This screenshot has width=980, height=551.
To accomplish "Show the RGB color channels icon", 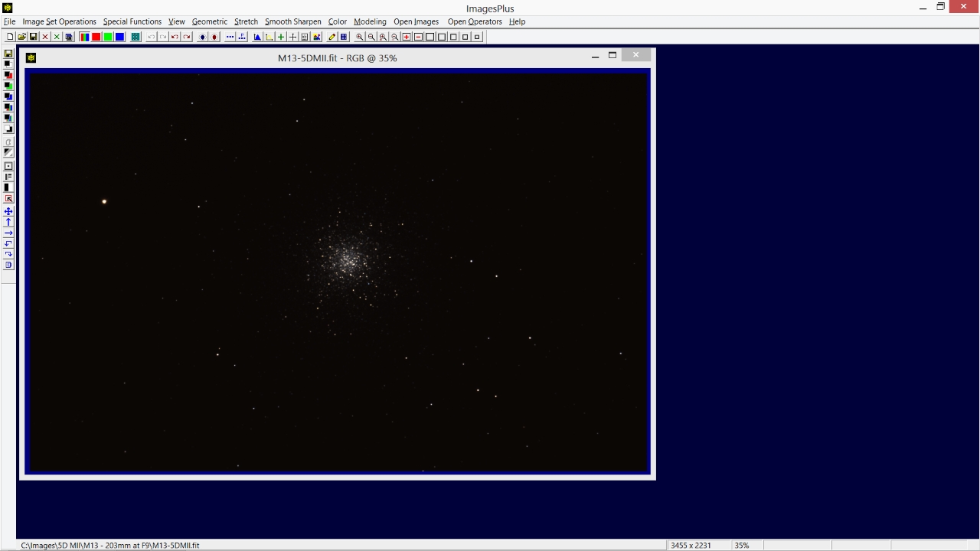I will tap(84, 37).
